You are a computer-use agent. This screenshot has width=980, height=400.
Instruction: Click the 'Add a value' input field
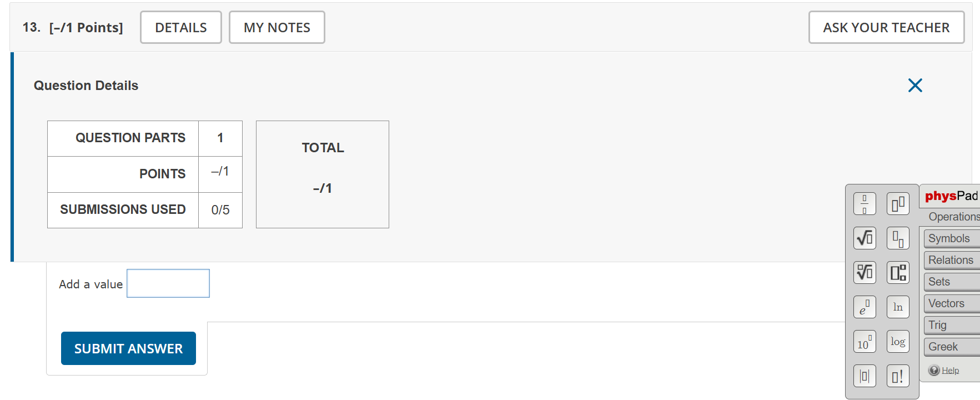168,283
